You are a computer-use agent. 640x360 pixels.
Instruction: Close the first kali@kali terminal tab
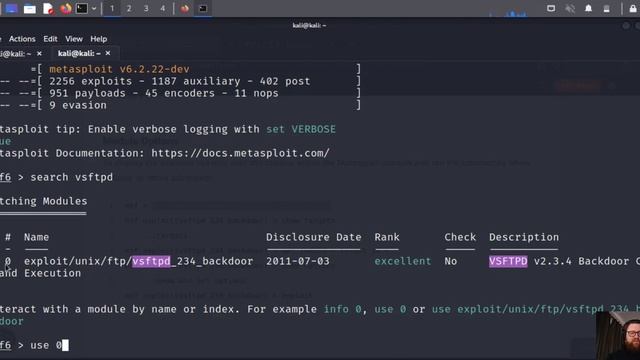(39, 53)
